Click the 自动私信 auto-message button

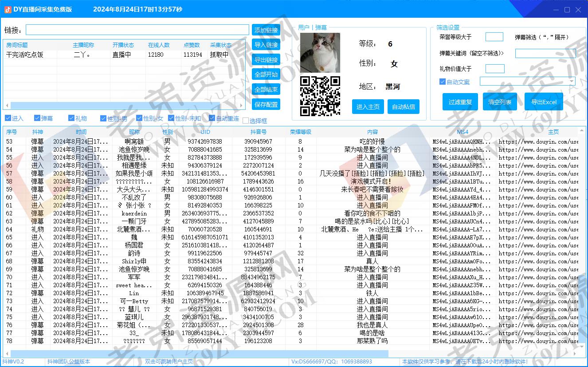pos(403,106)
